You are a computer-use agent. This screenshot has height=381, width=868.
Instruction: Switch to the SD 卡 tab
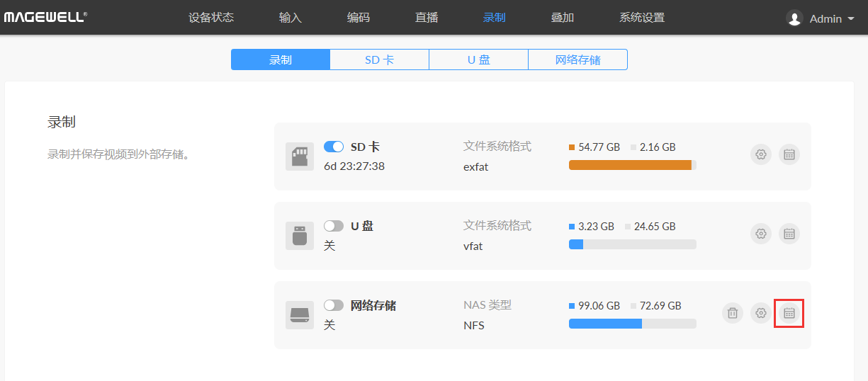click(x=379, y=59)
